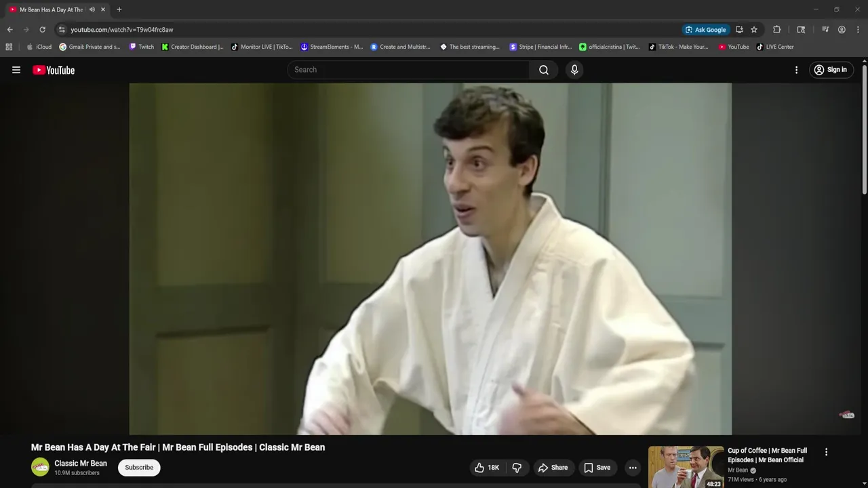Screen dimensions: 868x488
Task: Open the Chrome side panel icon
Action: [x=801, y=30]
